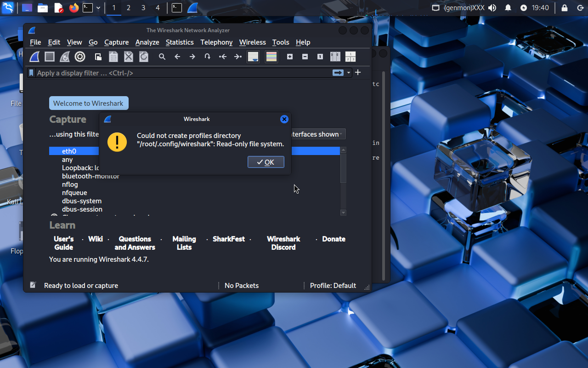Go back in packet history
Viewport: 588px width, 368px height.
point(177,57)
